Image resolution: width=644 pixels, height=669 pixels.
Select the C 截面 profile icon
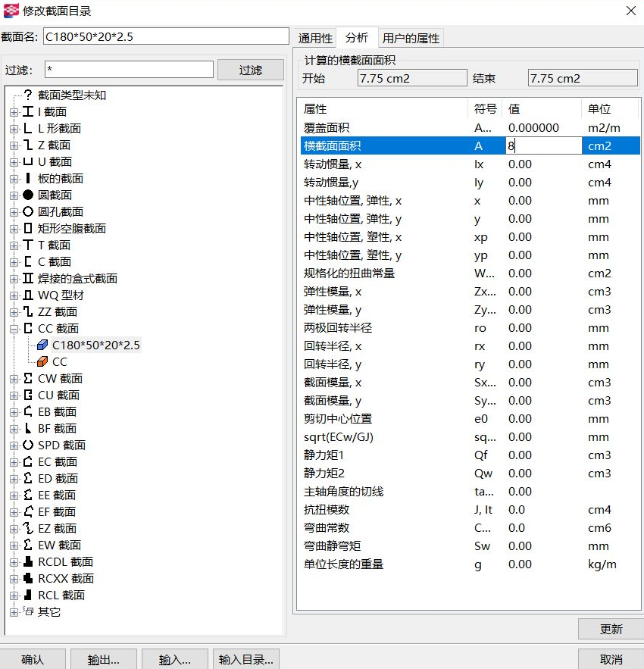point(28,261)
